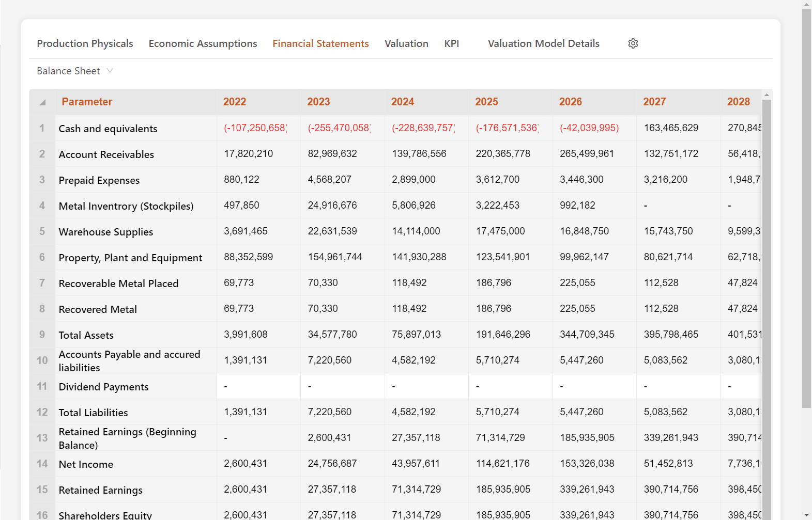Click the select-all triangle in table corner
Viewport: 812px width, 520px height.
click(42, 102)
